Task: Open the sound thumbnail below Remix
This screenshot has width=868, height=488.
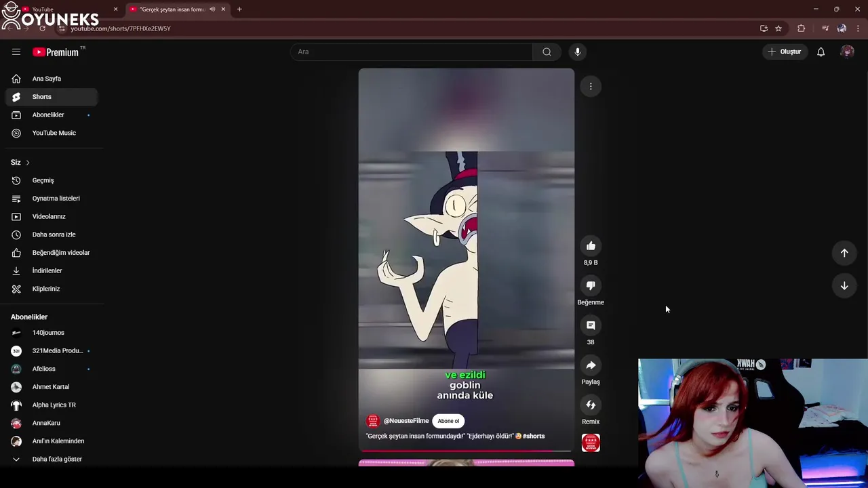Action: coord(591,443)
